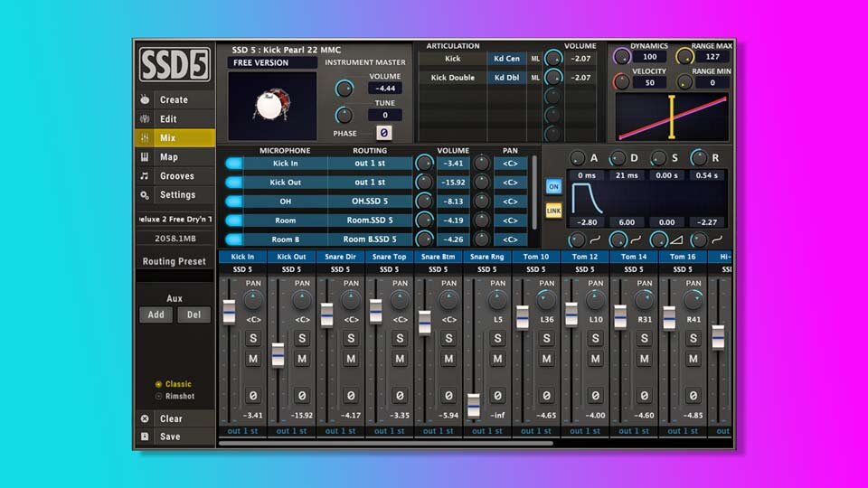The width and height of the screenshot is (868, 488).
Task: Toggle the OH microphone on/off
Action: point(233,202)
